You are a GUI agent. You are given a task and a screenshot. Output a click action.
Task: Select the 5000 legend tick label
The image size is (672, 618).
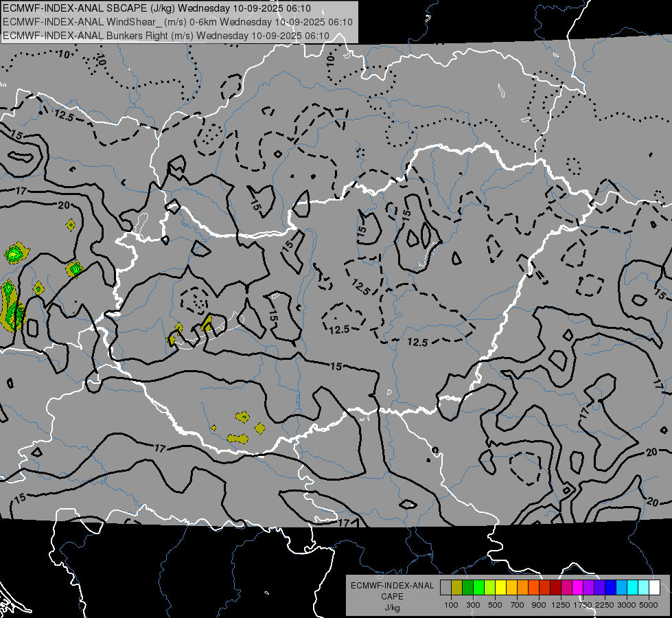pyautogui.click(x=649, y=605)
